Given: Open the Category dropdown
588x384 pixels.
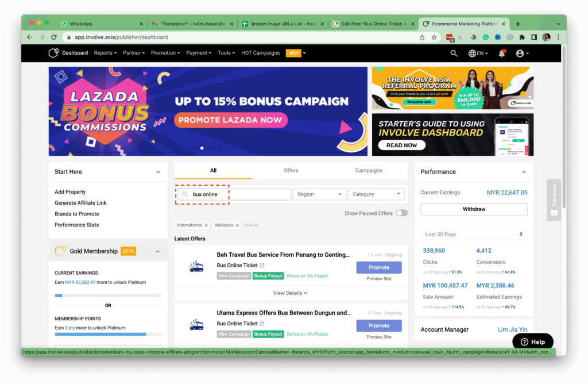Looking at the screenshot, I should [376, 194].
